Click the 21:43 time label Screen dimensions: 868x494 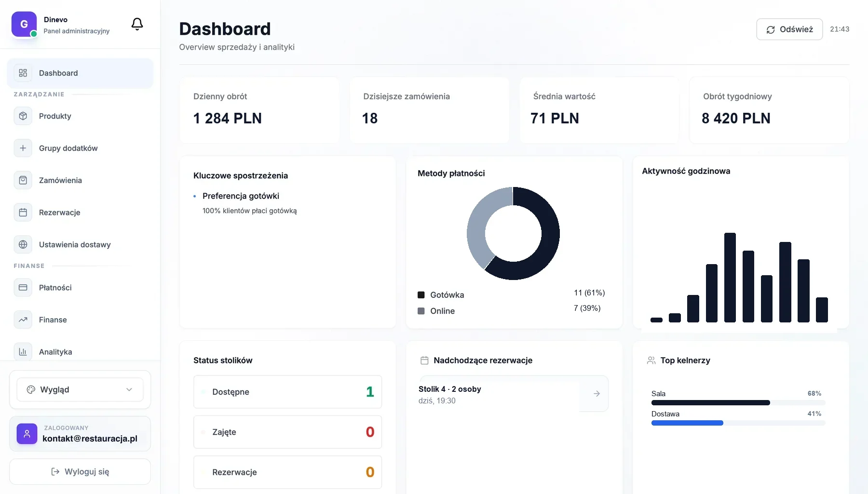840,29
